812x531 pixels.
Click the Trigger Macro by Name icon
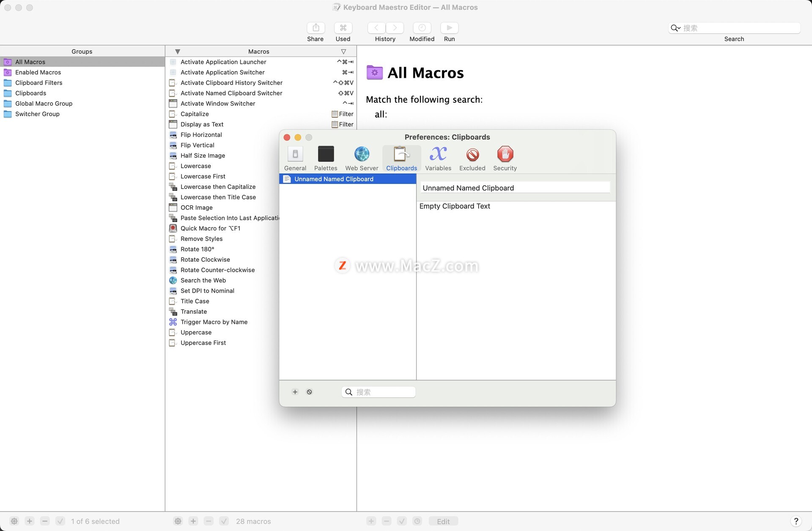tap(173, 322)
